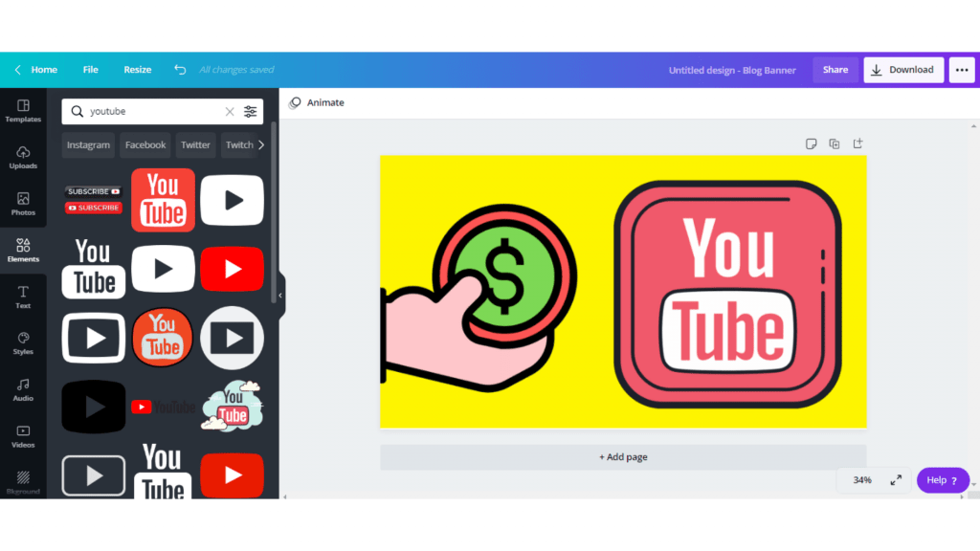The width and height of the screenshot is (980, 551).
Task: Open the Resize menu
Action: point(138,69)
